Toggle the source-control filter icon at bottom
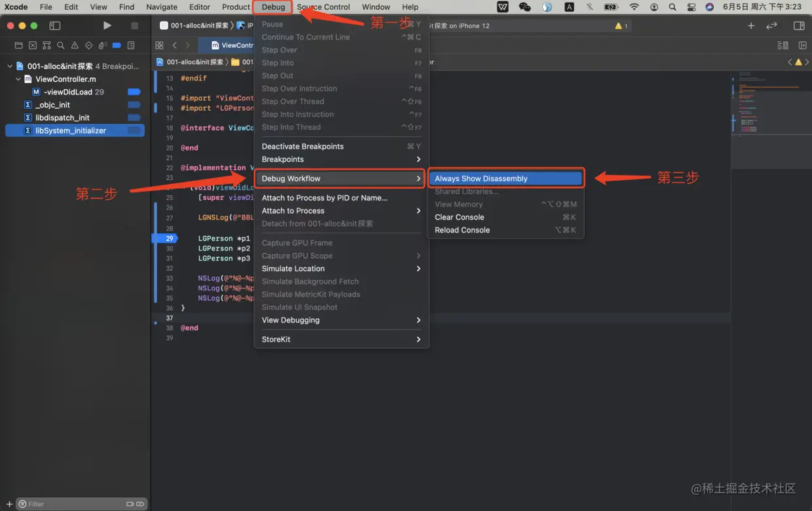812x511 pixels. click(139, 504)
